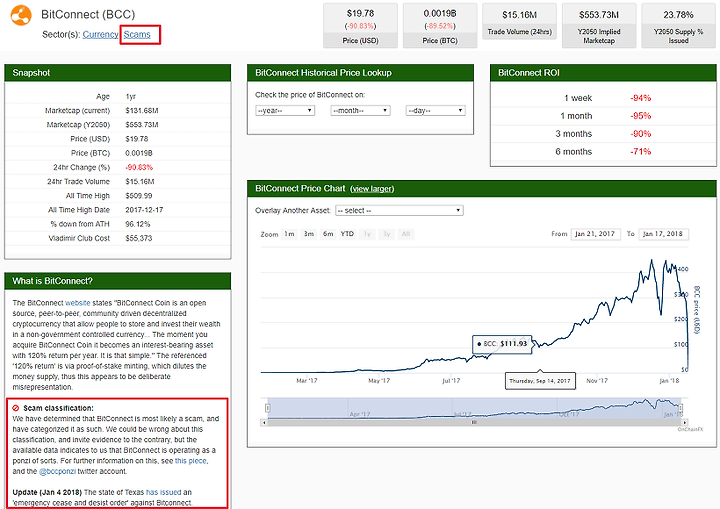Set chart zoom to YTD
Viewport: 720px width, 509px height.
click(x=347, y=234)
